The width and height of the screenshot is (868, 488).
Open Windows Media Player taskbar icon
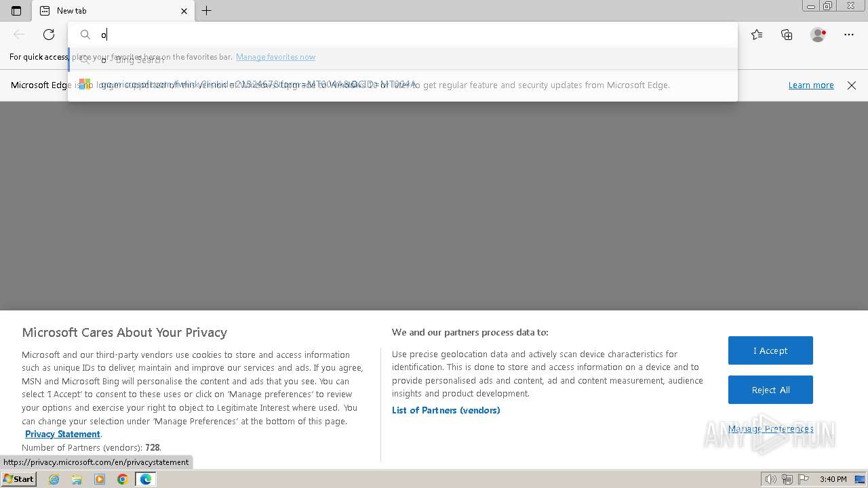pos(100,479)
